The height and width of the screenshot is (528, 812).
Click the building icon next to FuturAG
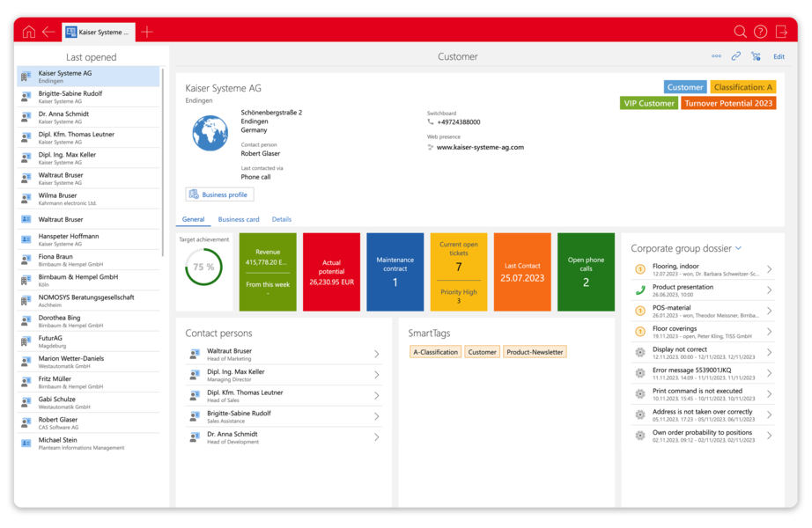[x=26, y=341]
